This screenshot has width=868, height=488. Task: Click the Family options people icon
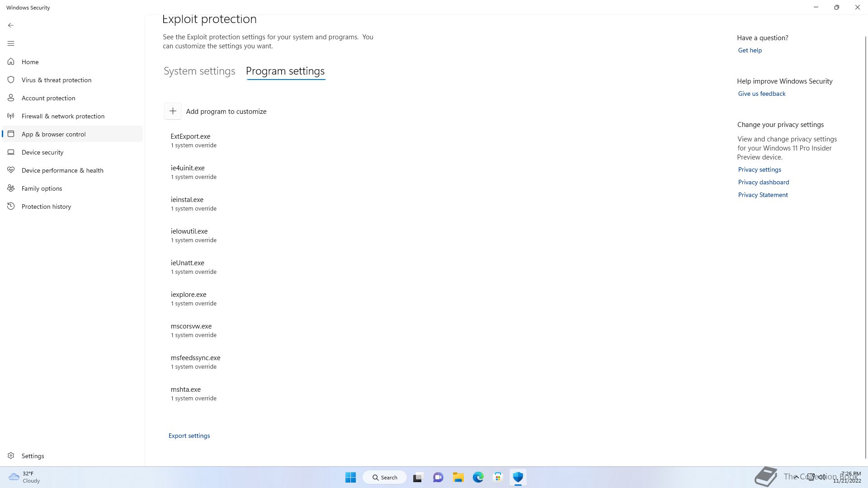coord(11,188)
